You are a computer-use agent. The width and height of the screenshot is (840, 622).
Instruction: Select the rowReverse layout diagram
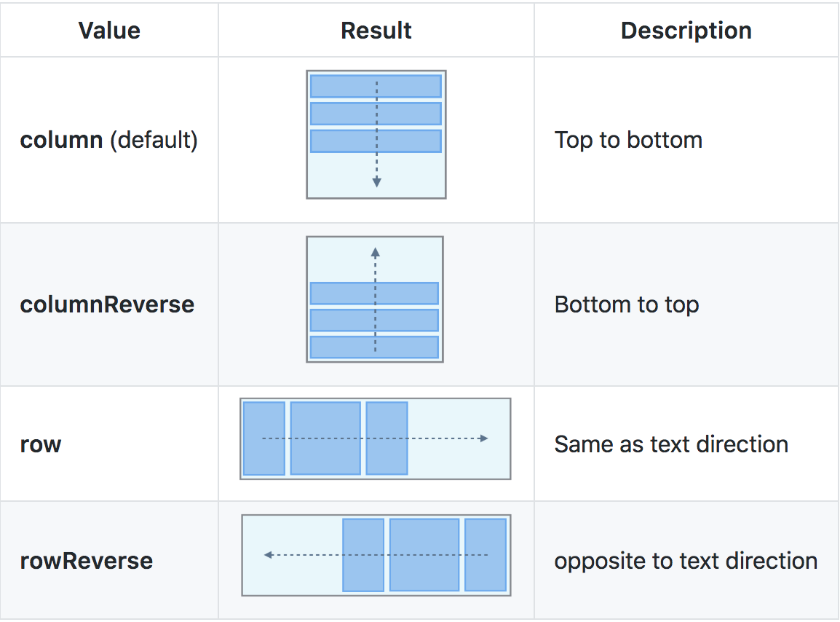point(376,555)
